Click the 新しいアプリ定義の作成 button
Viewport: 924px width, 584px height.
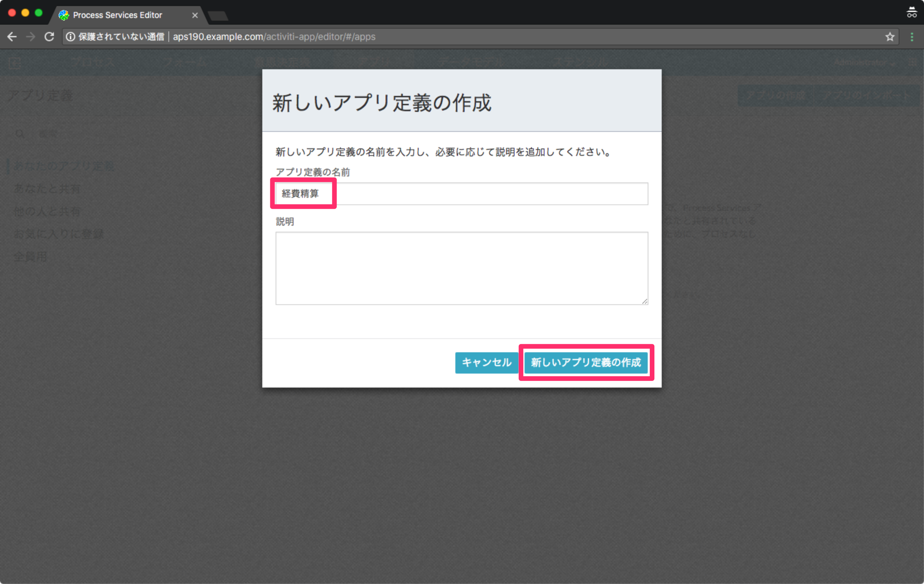586,363
